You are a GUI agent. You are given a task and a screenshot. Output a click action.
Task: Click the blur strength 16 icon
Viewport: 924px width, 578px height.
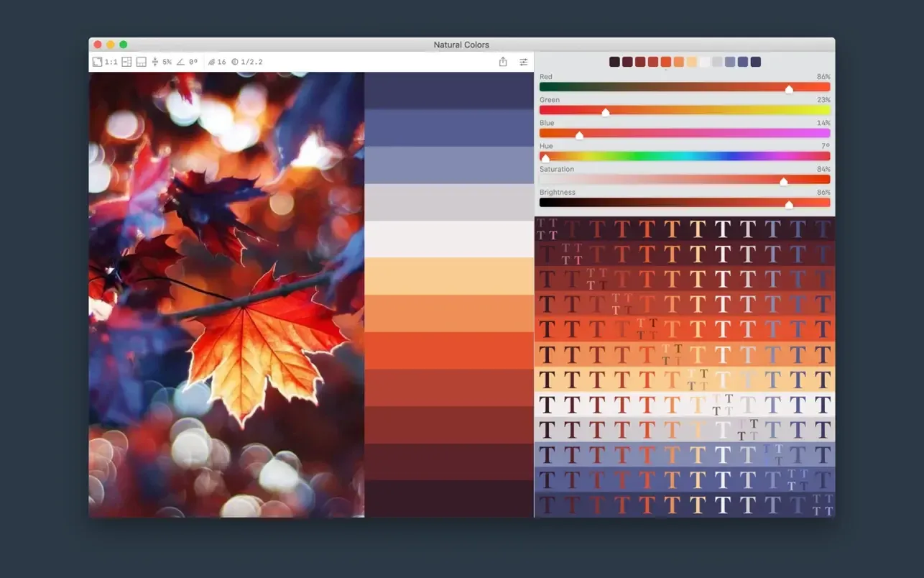[x=213, y=62]
